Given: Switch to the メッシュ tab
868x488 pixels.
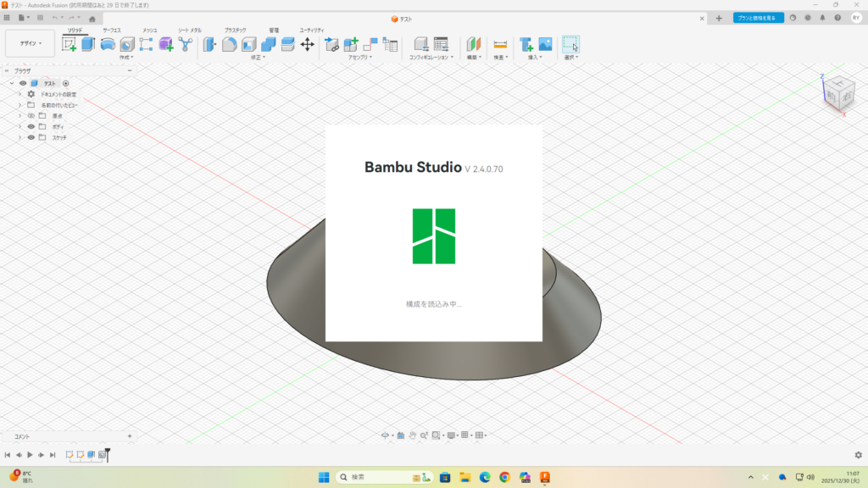Looking at the screenshot, I should click(149, 30).
